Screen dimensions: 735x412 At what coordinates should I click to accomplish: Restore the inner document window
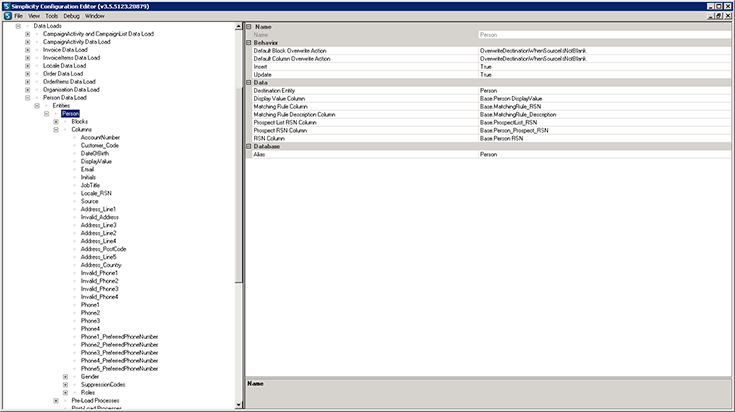(719, 16)
